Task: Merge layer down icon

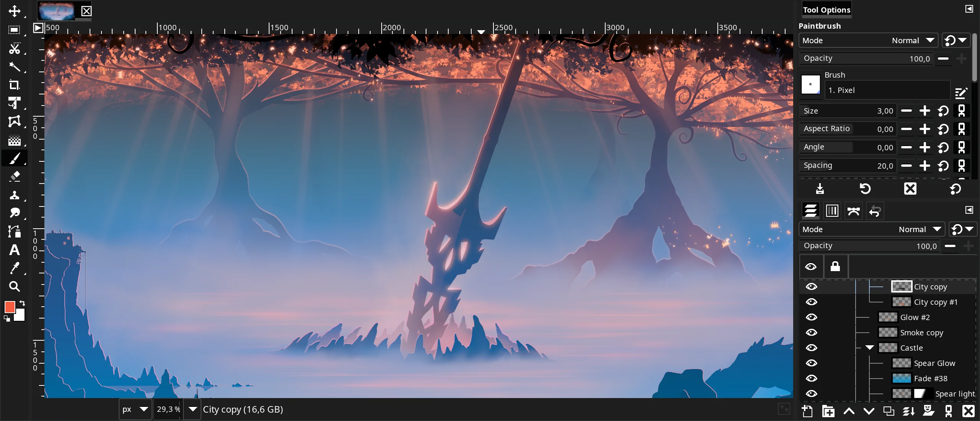Action: tap(909, 411)
